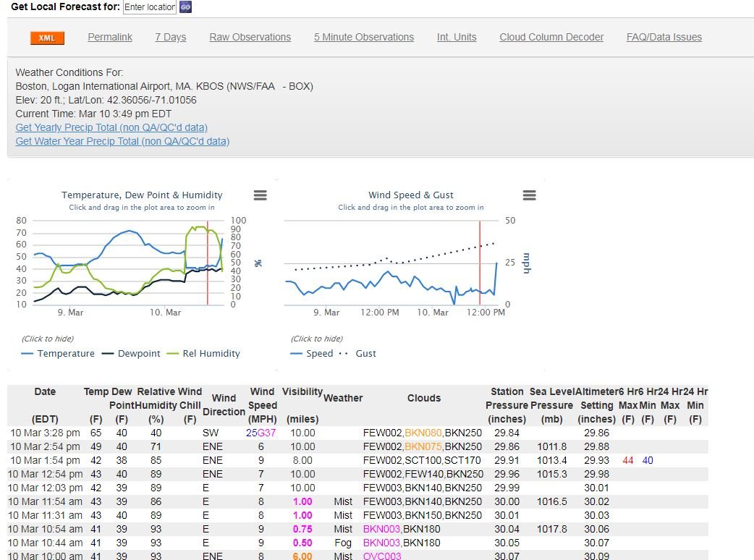Toggle Speed series in wind legend

[312, 353]
